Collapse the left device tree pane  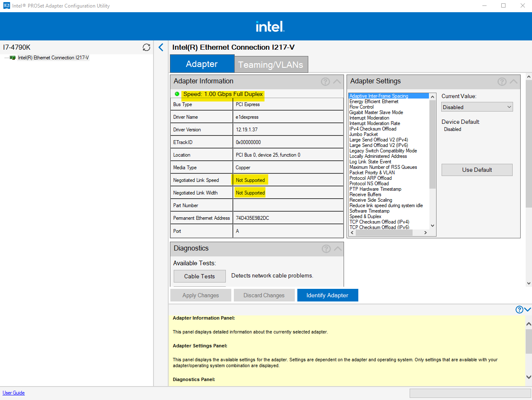(x=161, y=48)
